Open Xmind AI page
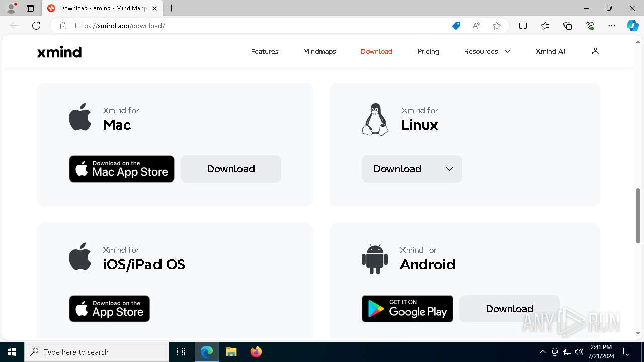This screenshot has height=362, width=644. 550,51
